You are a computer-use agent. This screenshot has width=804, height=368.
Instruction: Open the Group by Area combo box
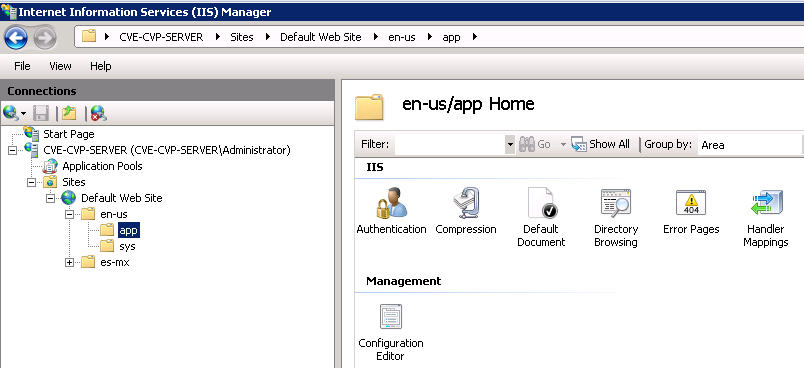pyautogui.click(x=750, y=145)
